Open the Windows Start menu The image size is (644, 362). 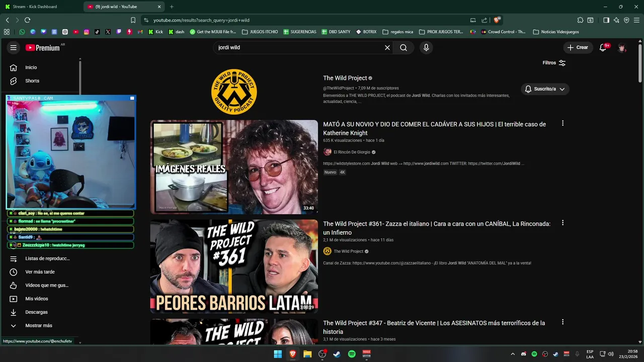278,354
